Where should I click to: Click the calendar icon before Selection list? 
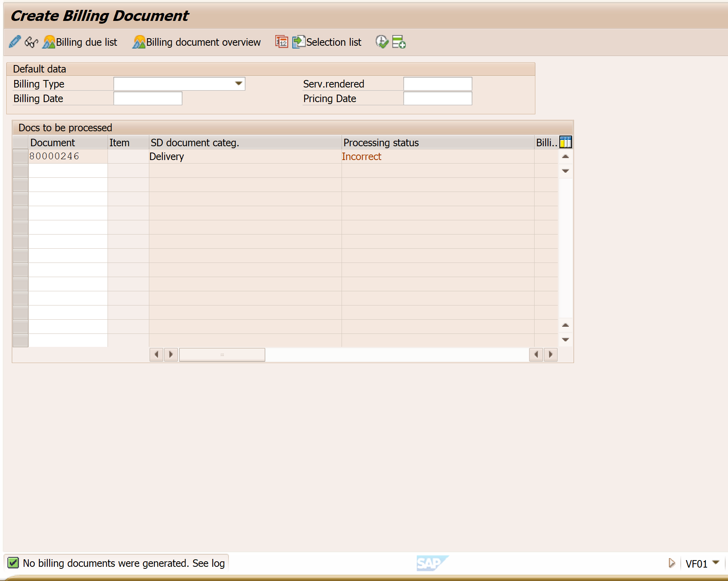coord(282,42)
